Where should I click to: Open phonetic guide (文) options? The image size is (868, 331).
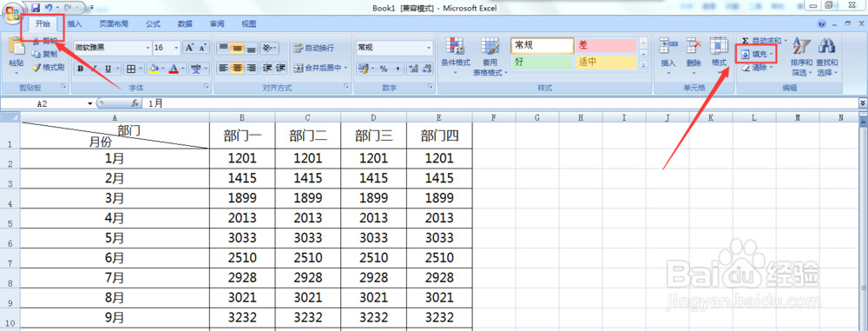click(196, 69)
